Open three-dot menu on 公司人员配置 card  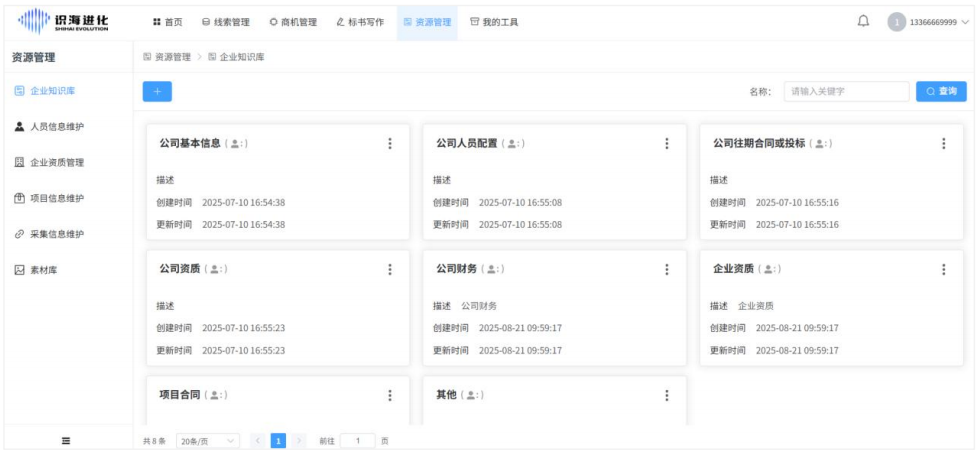tap(667, 144)
